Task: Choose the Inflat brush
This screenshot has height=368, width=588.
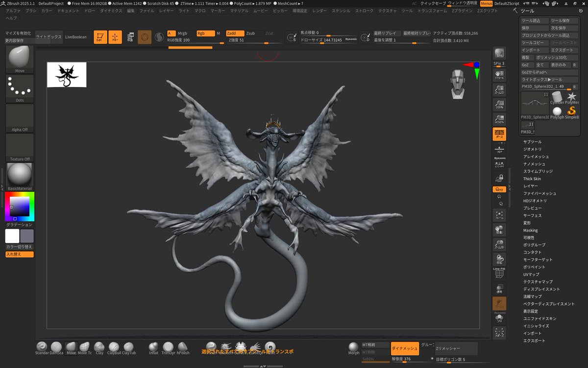Action: pyautogui.click(x=153, y=348)
